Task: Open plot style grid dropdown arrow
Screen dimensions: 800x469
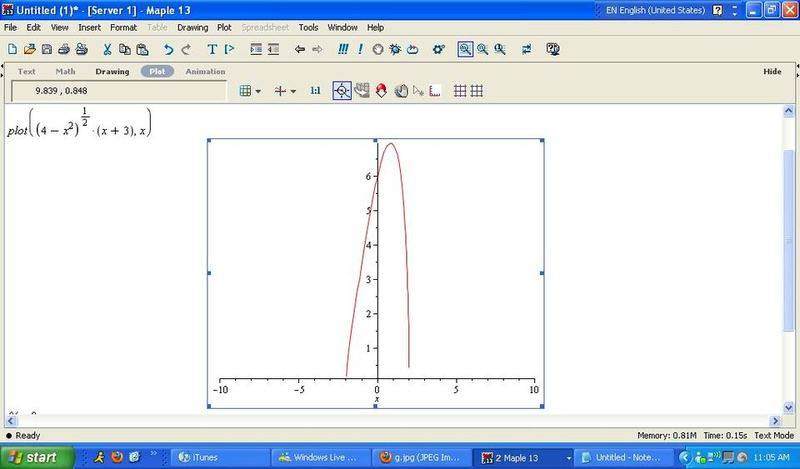Action: point(258,91)
